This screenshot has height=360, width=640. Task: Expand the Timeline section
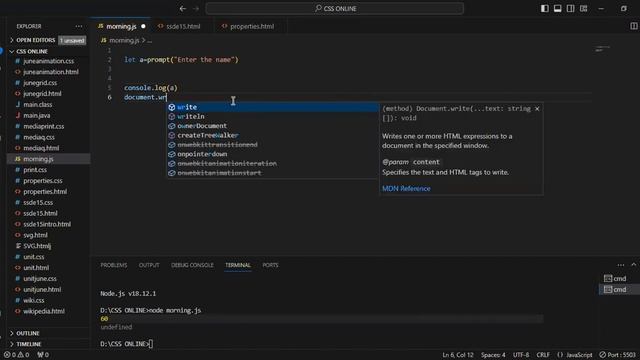pyautogui.click(x=29, y=344)
